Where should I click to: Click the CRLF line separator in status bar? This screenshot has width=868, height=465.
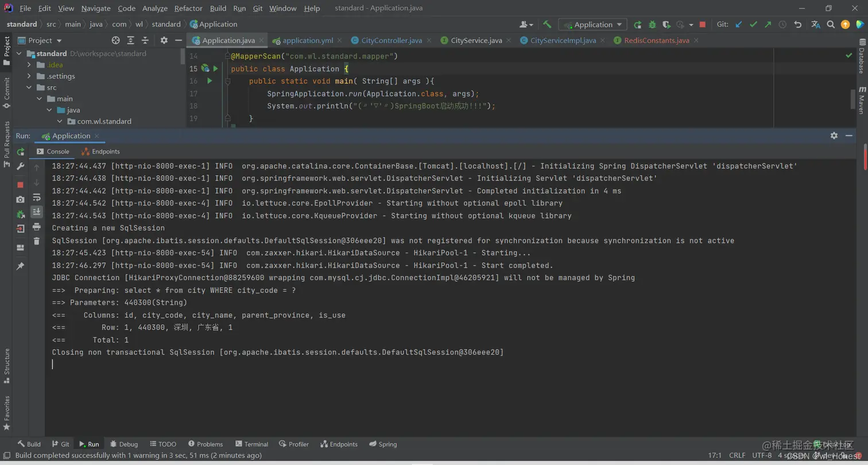coord(737,455)
